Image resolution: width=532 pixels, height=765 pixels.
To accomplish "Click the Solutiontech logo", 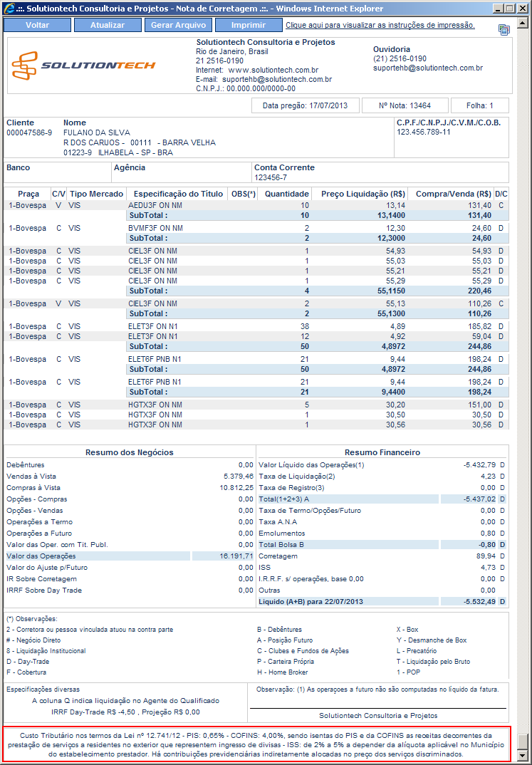I will 83,66.
